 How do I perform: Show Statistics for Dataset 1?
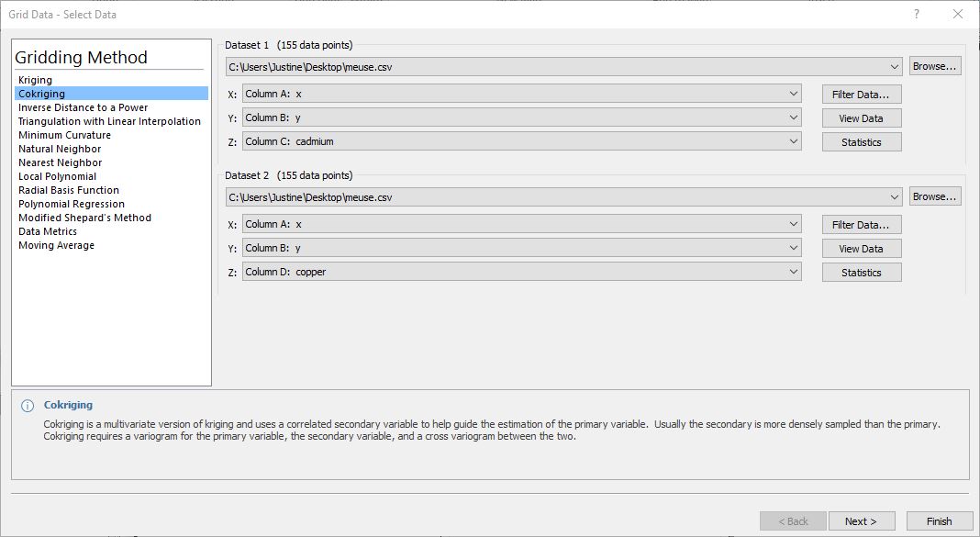click(862, 142)
